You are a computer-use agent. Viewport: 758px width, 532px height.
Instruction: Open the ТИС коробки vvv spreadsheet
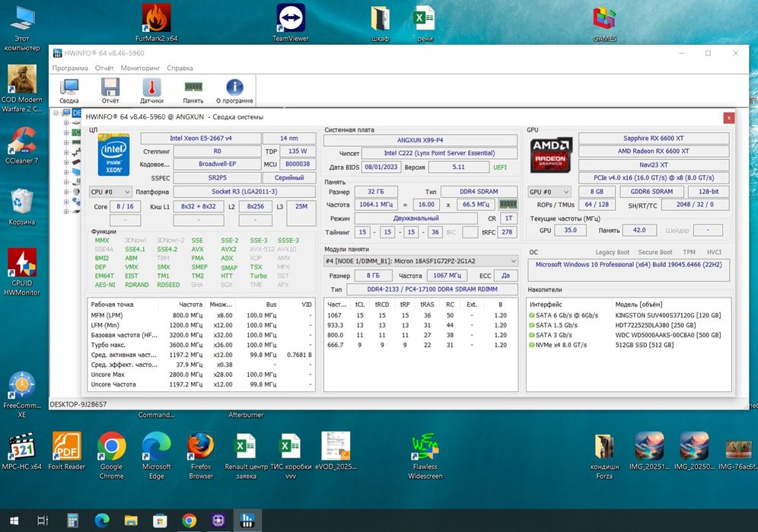(291, 456)
